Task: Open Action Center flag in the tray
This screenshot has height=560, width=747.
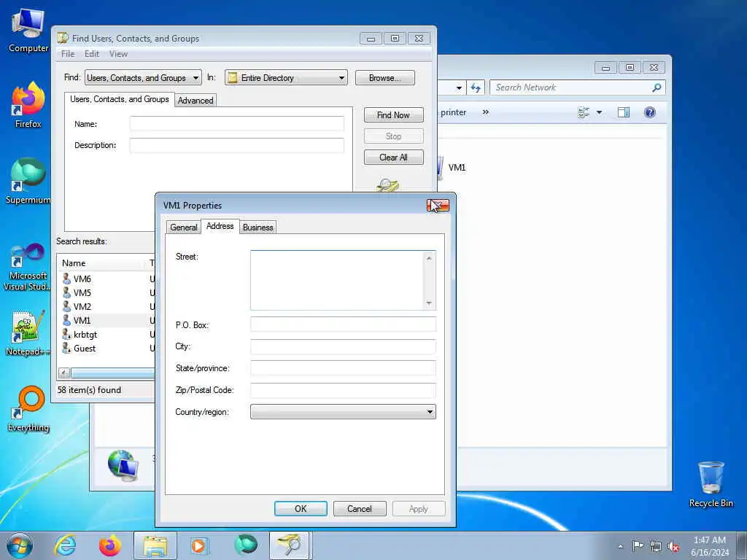Action: click(x=638, y=545)
